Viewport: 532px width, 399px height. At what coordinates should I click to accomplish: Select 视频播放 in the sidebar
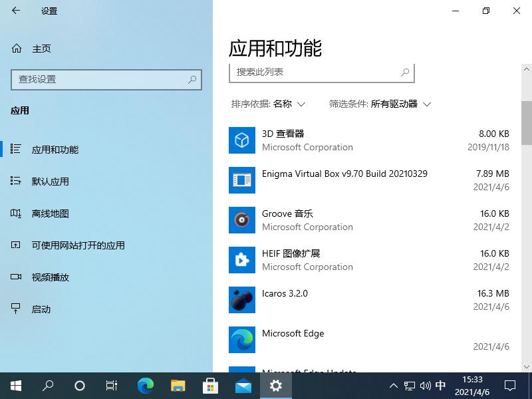click(51, 277)
